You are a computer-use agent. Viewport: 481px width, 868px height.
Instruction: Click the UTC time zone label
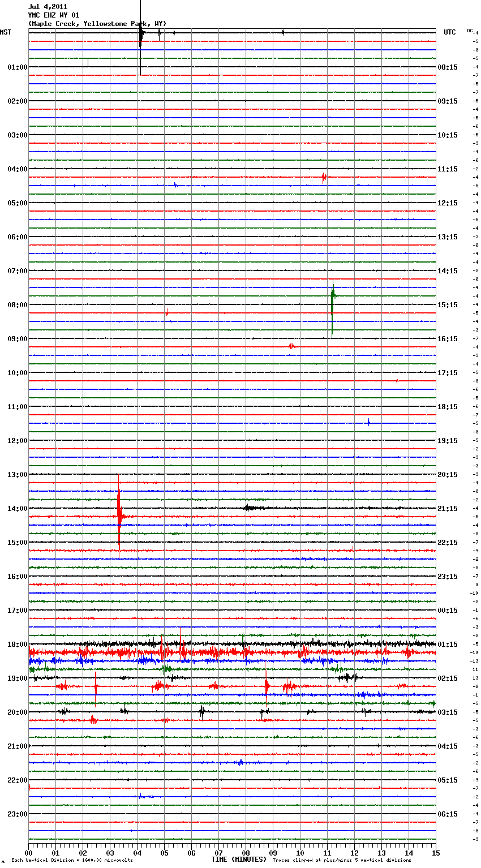pos(449,32)
